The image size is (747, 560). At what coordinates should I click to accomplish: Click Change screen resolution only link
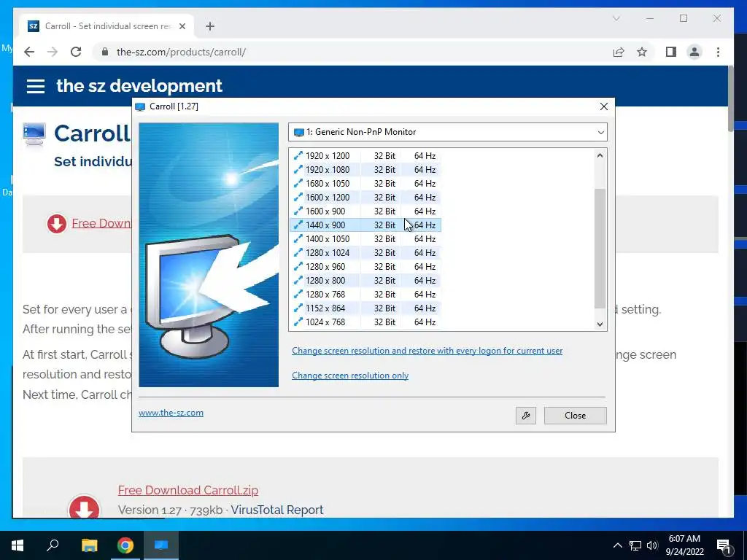(350, 376)
